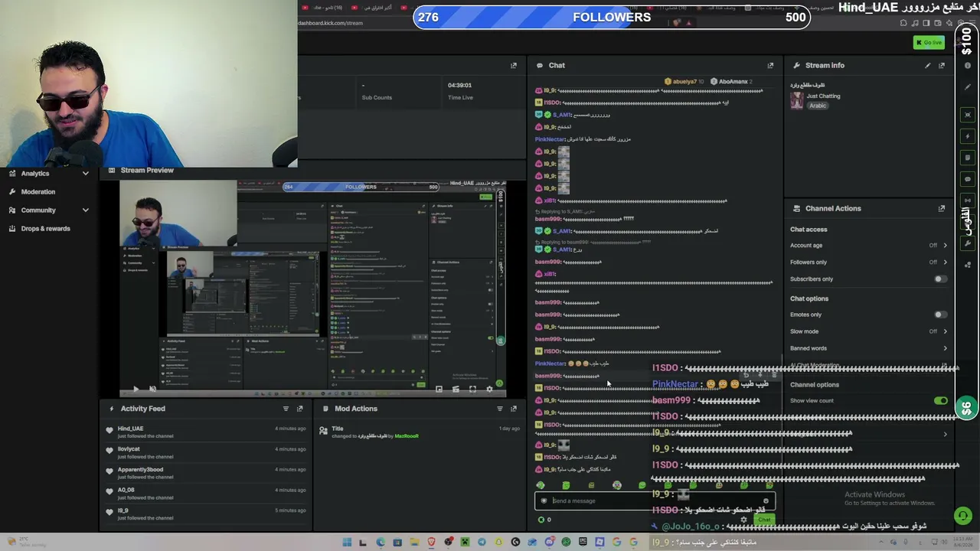Open llovlycat in Activity Feed
Viewport: 980px width, 551px height.
tap(129, 449)
